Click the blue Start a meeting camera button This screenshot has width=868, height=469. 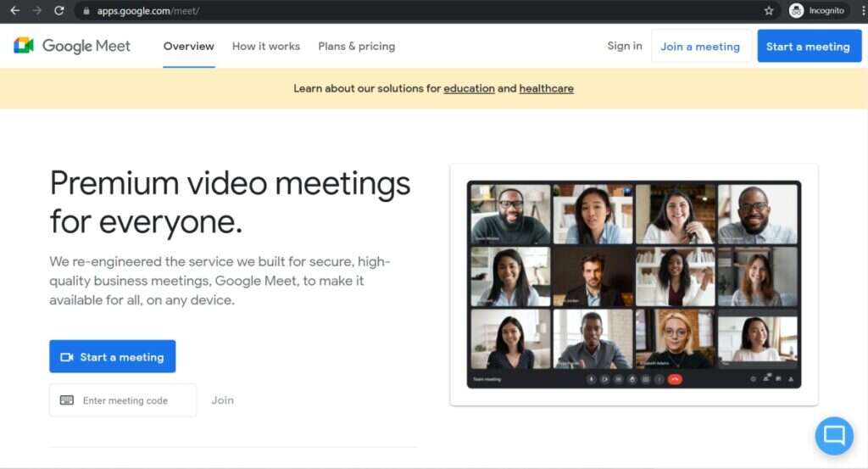(x=113, y=356)
